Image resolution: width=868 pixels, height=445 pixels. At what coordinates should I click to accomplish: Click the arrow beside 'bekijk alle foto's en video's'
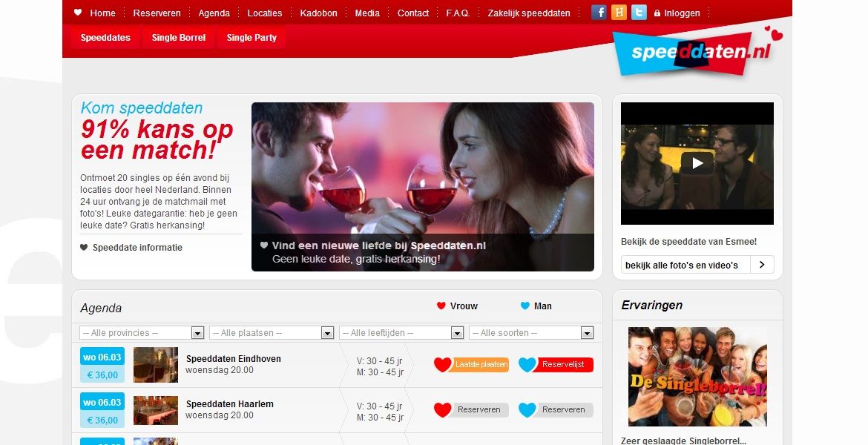click(762, 265)
